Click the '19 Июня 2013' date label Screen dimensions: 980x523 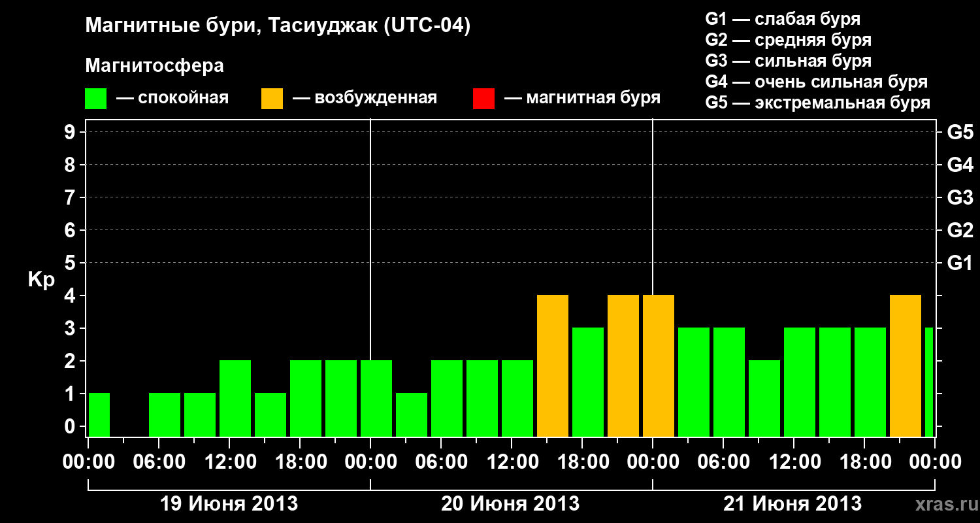tap(229, 504)
